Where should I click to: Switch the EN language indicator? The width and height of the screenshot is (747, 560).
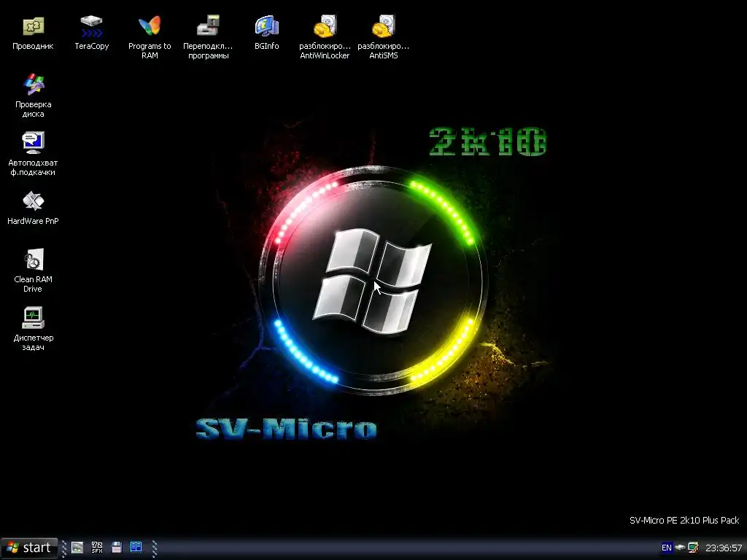pos(667,548)
